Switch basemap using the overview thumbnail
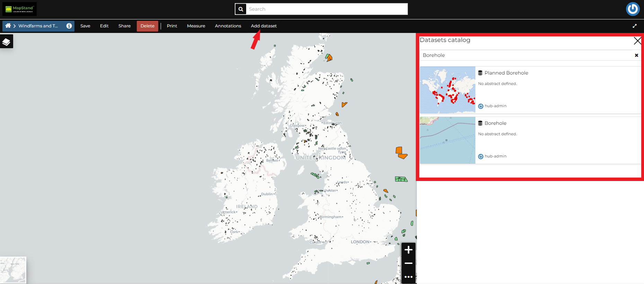The width and height of the screenshot is (644, 284). (13, 270)
